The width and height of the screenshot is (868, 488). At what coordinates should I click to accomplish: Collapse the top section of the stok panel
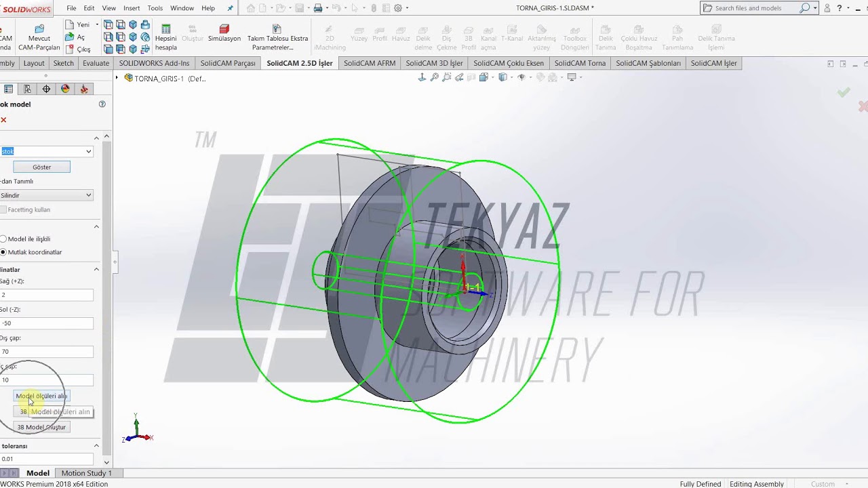coord(96,138)
